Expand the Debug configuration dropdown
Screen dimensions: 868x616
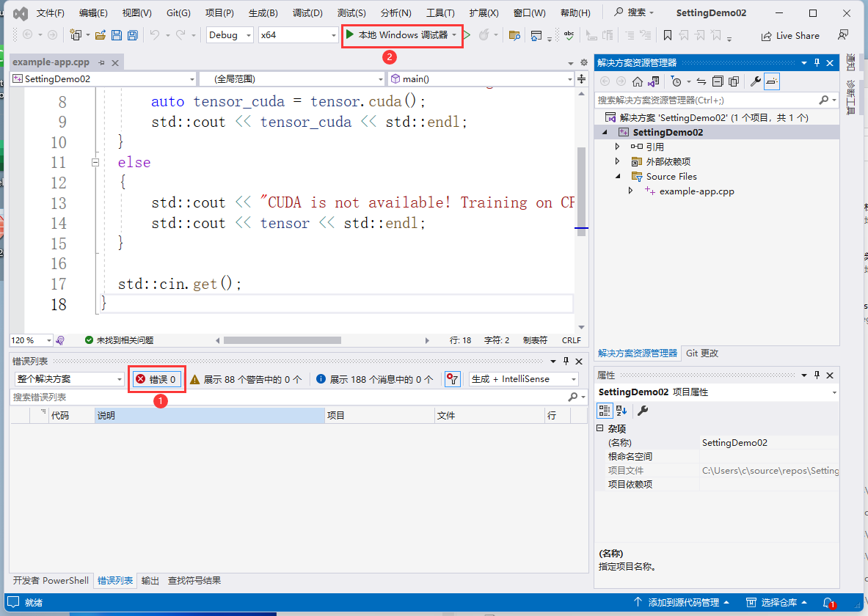(x=247, y=35)
